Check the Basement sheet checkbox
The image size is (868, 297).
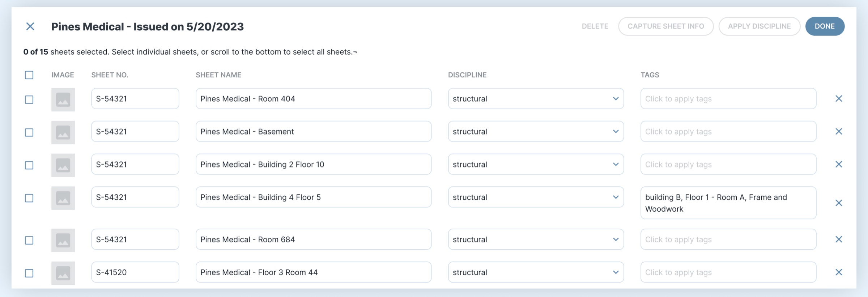pyautogui.click(x=29, y=132)
